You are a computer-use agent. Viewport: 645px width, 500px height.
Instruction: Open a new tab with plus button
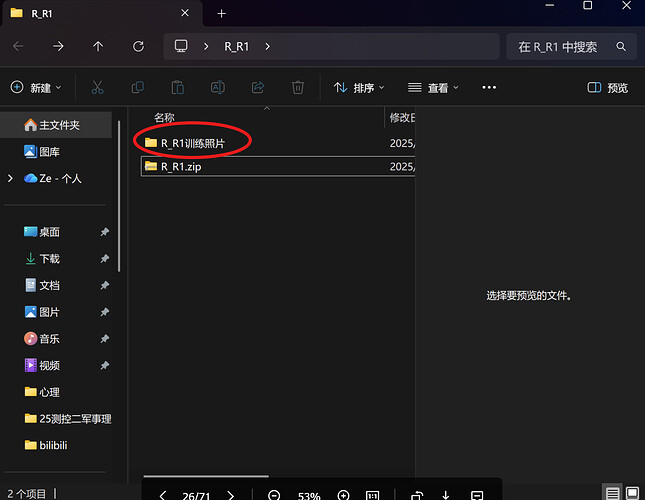tap(221, 14)
